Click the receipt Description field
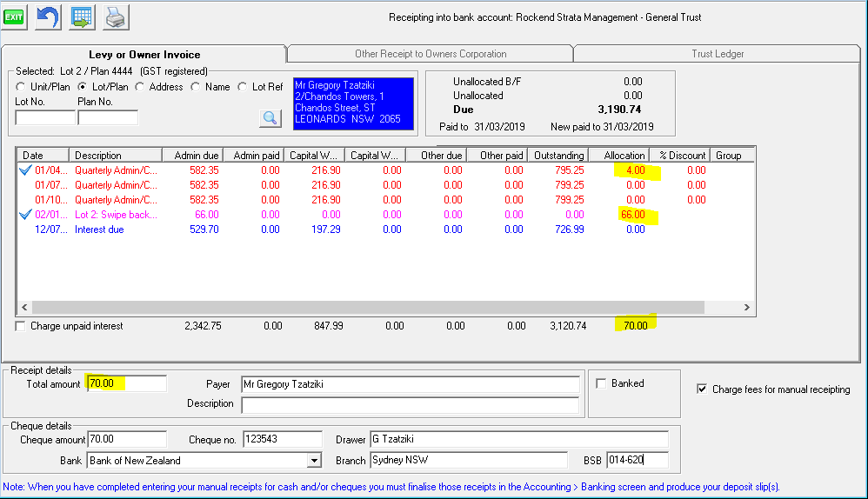 point(411,404)
